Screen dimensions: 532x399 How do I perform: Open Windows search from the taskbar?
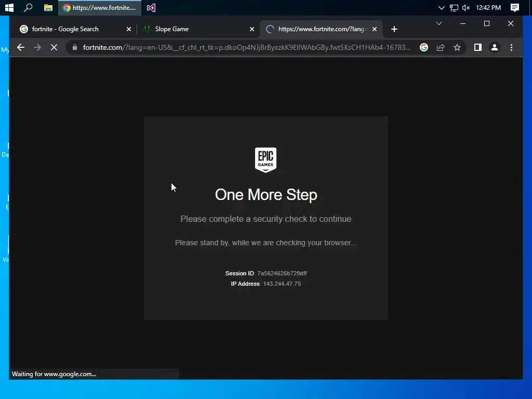pyautogui.click(x=28, y=7)
